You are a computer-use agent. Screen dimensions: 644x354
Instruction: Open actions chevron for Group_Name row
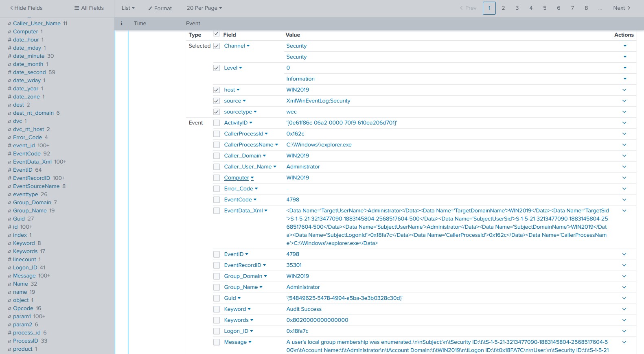624,287
